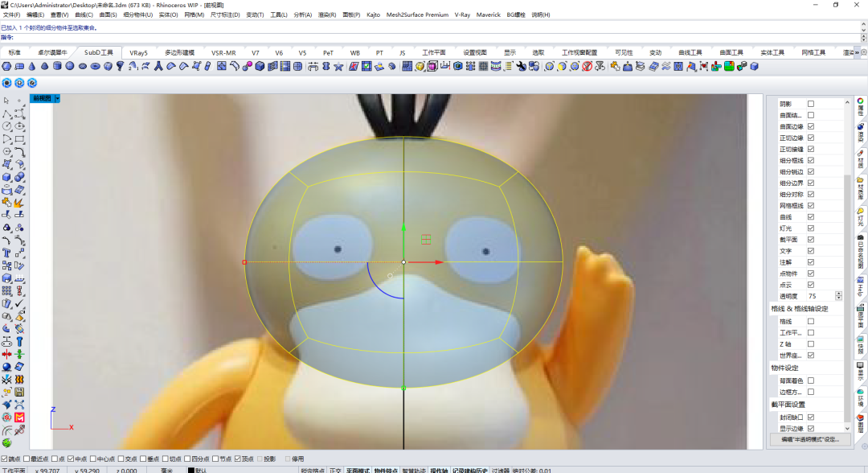The width and height of the screenshot is (868, 473).
Task: Enable the 阴影 checkbox
Action: point(811,104)
